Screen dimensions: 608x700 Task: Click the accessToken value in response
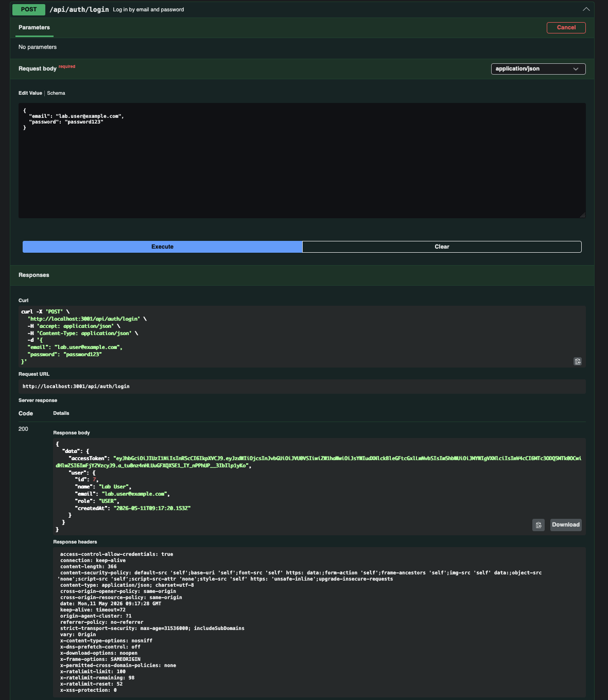(319, 462)
